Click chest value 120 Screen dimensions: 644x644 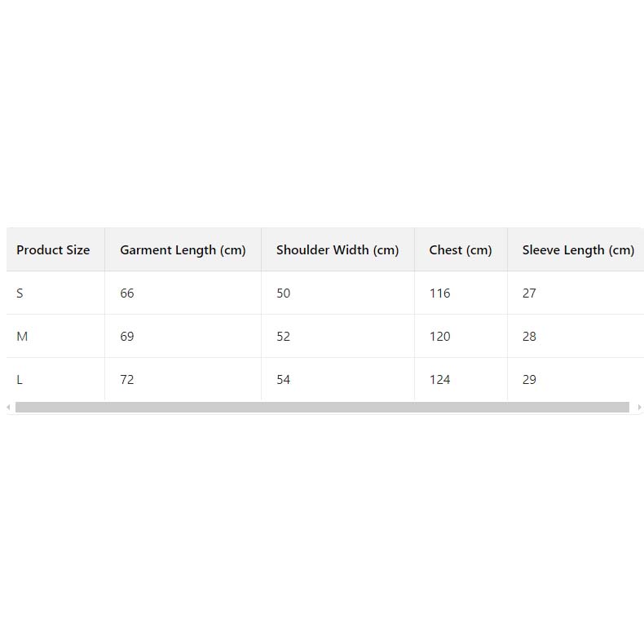coord(439,337)
